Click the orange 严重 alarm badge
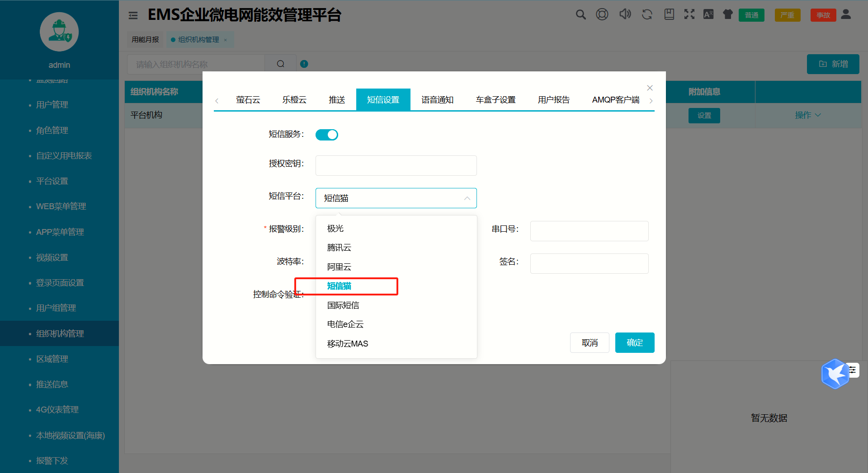The height and width of the screenshot is (473, 868). point(787,15)
